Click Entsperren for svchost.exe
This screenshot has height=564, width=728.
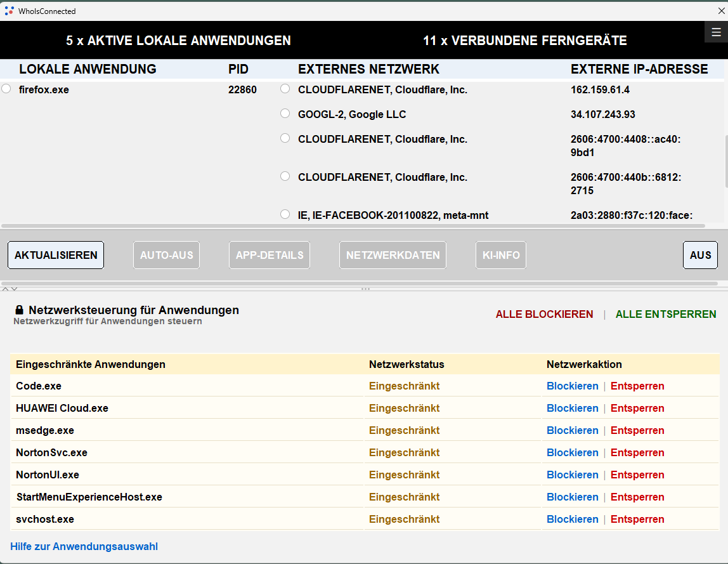tap(637, 520)
